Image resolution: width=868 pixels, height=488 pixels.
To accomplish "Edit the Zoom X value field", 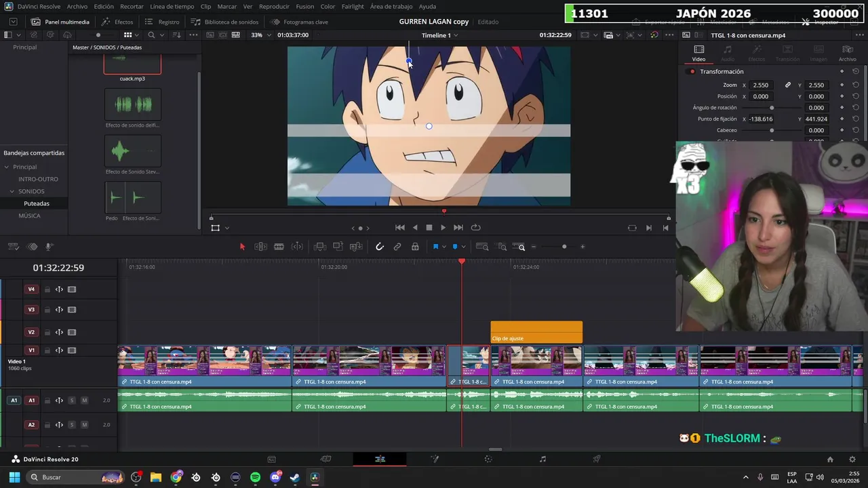I will tap(761, 85).
